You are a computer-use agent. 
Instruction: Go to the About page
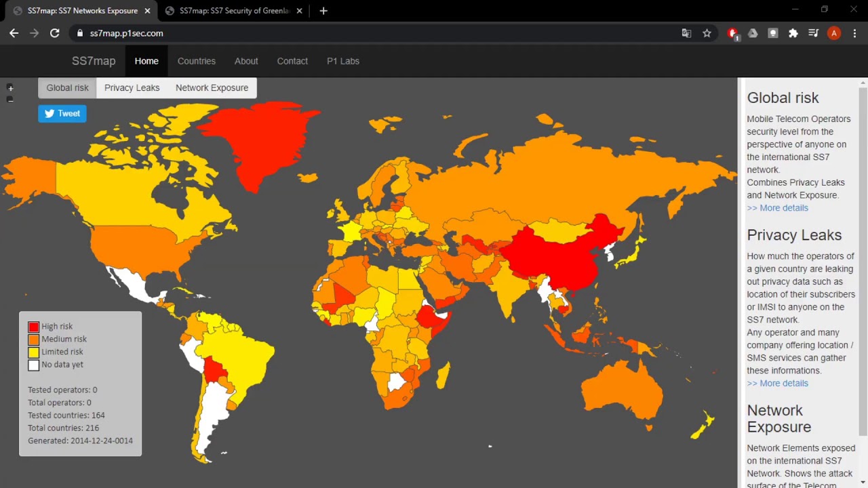246,61
